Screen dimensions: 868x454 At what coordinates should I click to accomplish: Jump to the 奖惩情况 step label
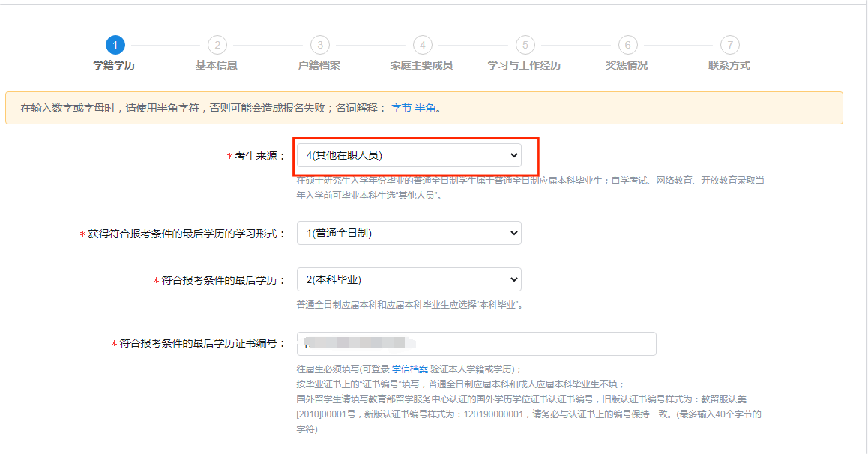[x=627, y=65]
